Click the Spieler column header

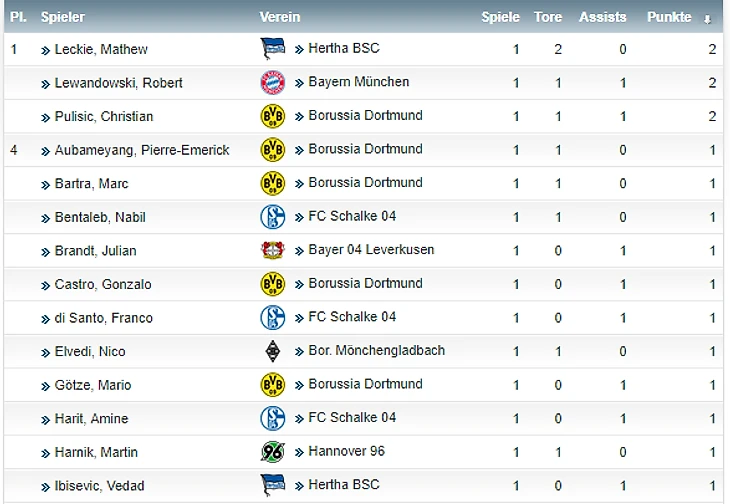coord(62,17)
